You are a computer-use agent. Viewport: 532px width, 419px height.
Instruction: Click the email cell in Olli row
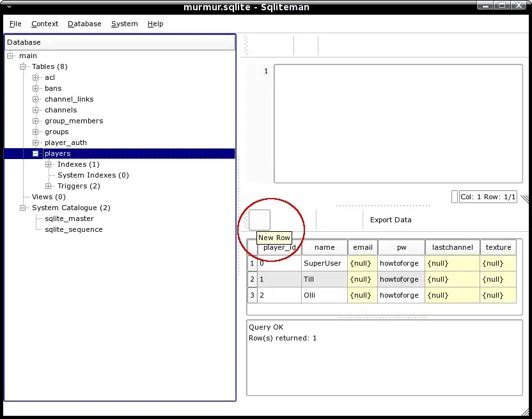[363, 295]
